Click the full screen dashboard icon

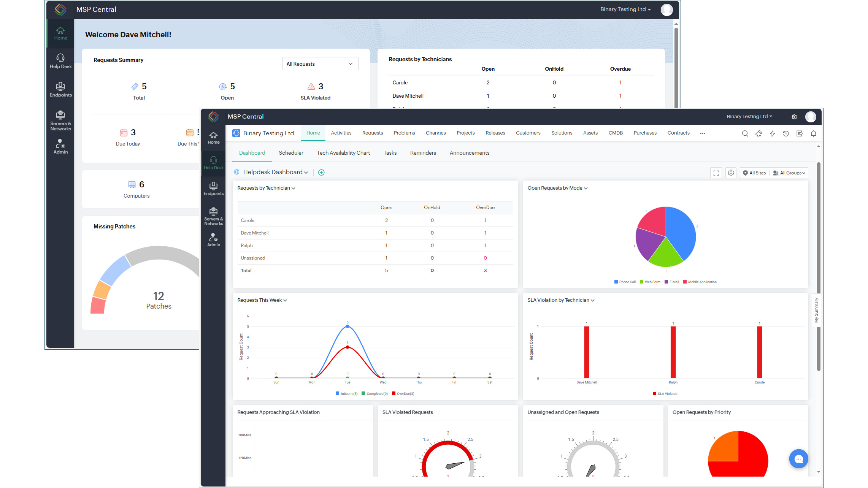click(716, 173)
